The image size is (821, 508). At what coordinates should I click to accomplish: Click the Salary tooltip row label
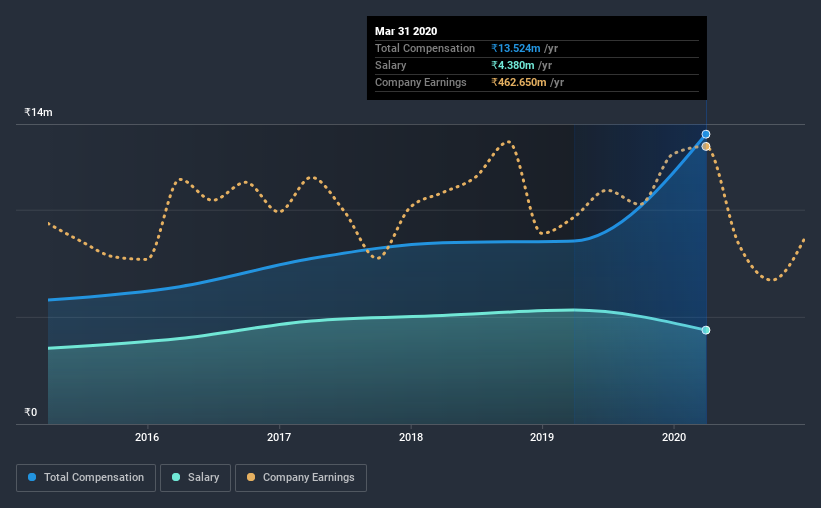click(x=391, y=65)
